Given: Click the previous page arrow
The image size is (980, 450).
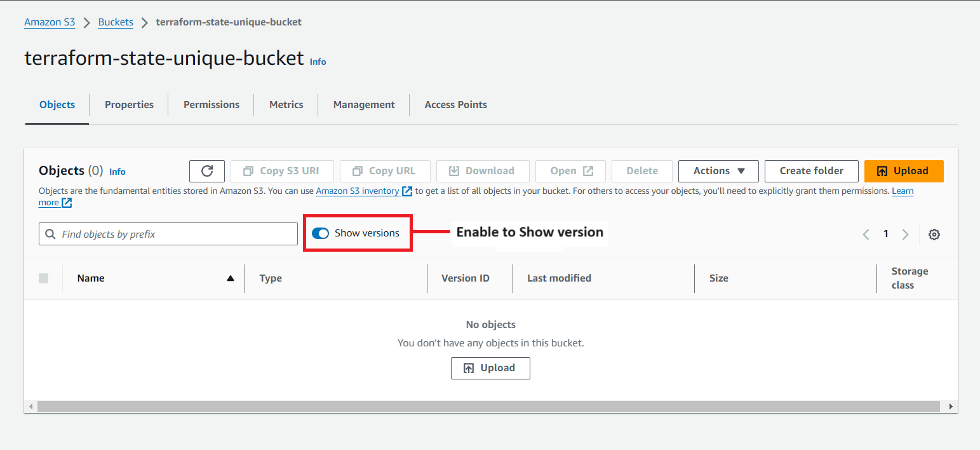Looking at the screenshot, I should click(866, 234).
